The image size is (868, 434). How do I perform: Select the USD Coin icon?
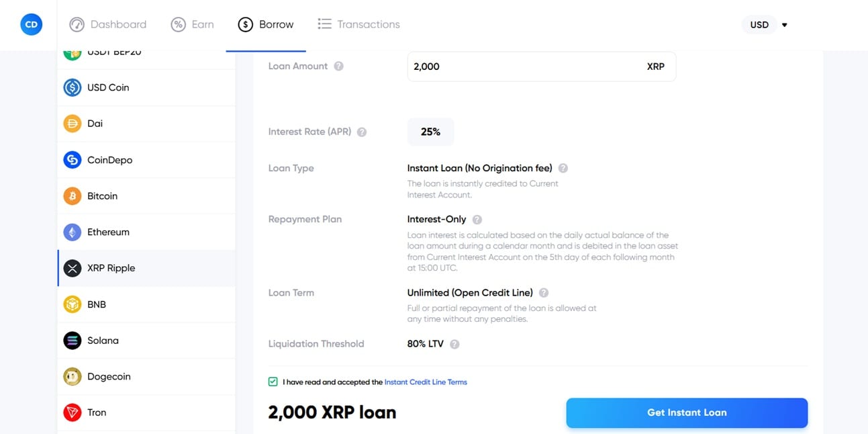[72, 87]
